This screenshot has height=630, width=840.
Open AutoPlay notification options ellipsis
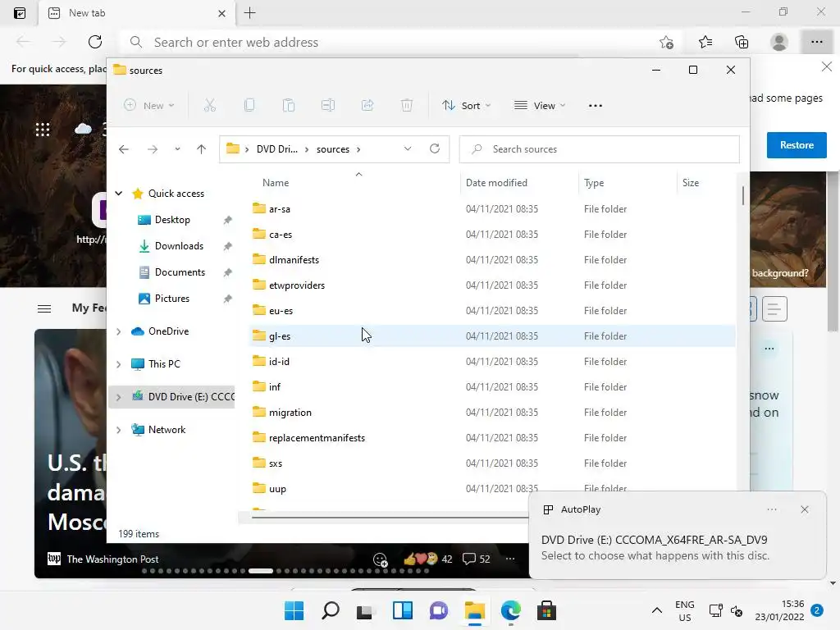coord(771,509)
